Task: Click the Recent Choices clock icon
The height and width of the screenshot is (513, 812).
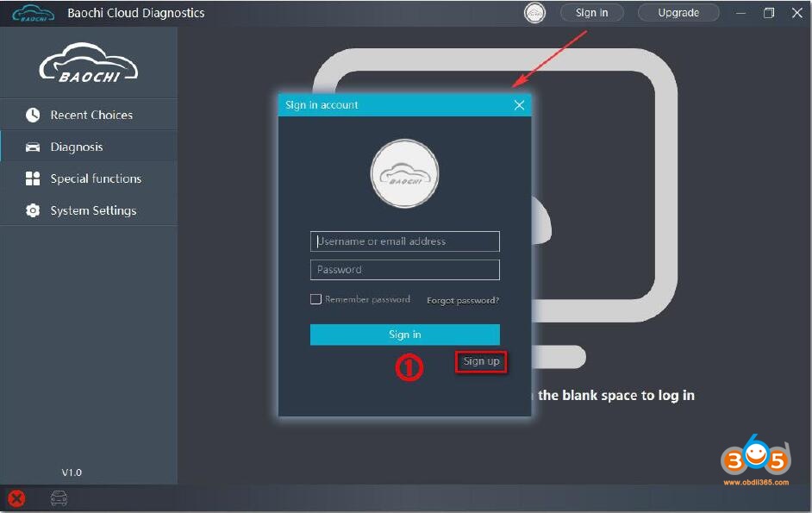Action: (33, 115)
